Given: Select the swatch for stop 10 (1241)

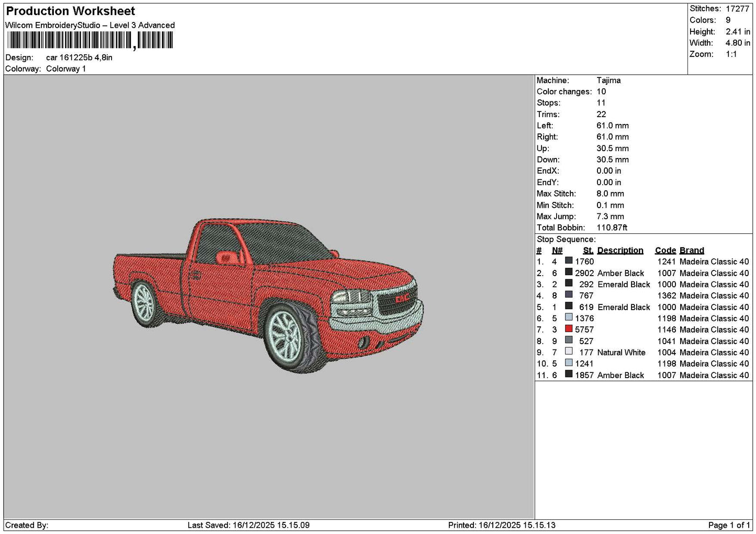Looking at the screenshot, I should 569,362.
